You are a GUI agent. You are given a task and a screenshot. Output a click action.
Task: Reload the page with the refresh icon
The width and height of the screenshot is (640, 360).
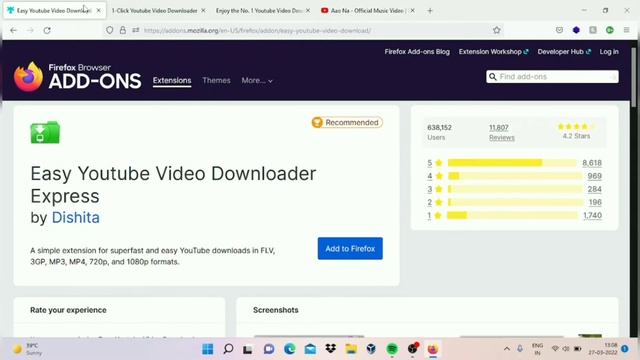point(47,30)
